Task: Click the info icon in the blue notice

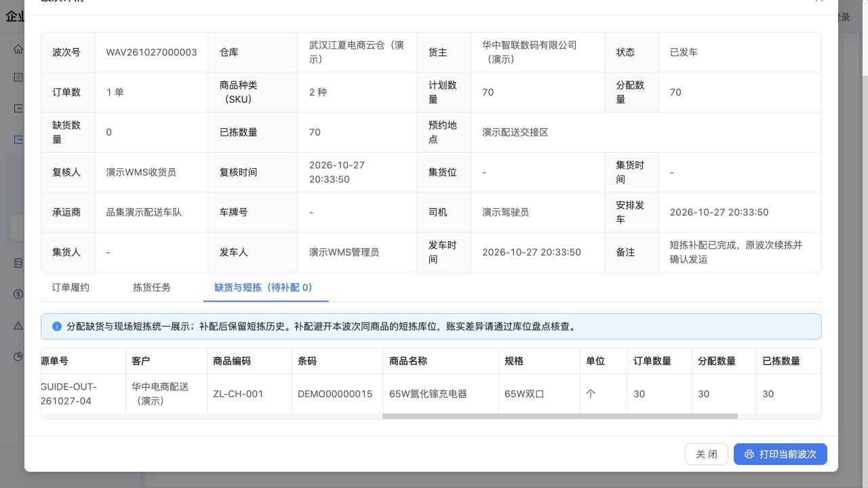Action: click(x=57, y=327)
